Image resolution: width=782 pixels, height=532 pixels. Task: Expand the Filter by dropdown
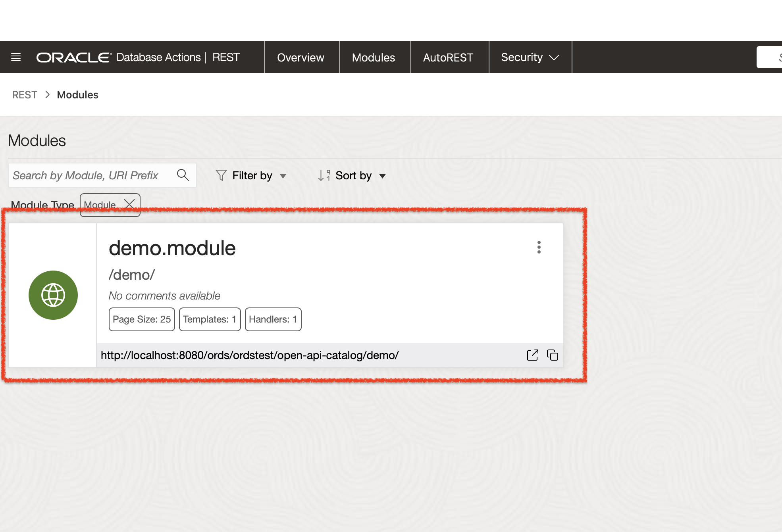coord(283,176)
